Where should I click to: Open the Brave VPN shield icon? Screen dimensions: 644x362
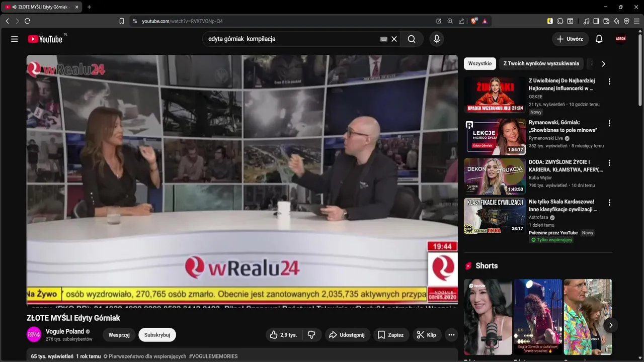[x=626, y=21]
